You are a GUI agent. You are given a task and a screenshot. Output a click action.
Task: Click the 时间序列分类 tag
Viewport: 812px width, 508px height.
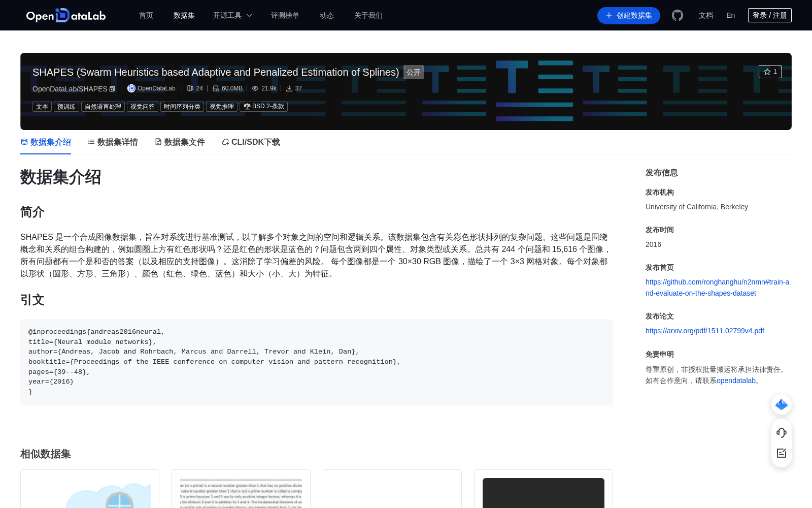point(182,107)
